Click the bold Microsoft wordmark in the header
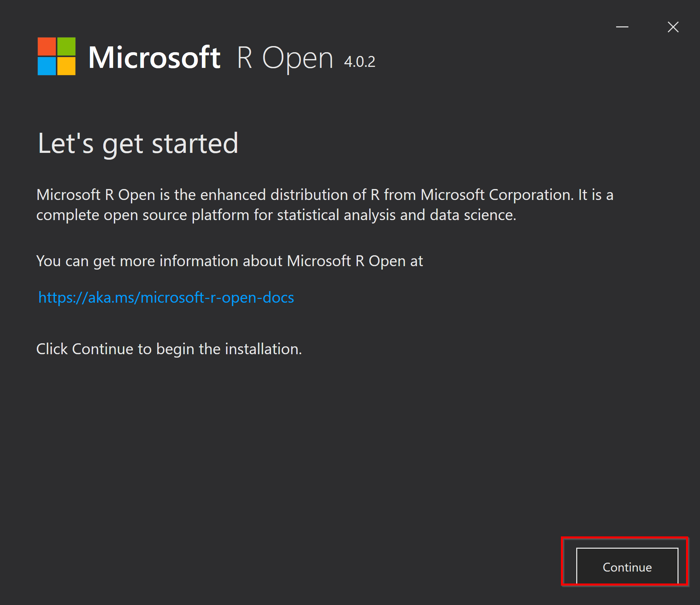Screen dimensions: 700x605 pyautogui.click(x=154, y=57)
